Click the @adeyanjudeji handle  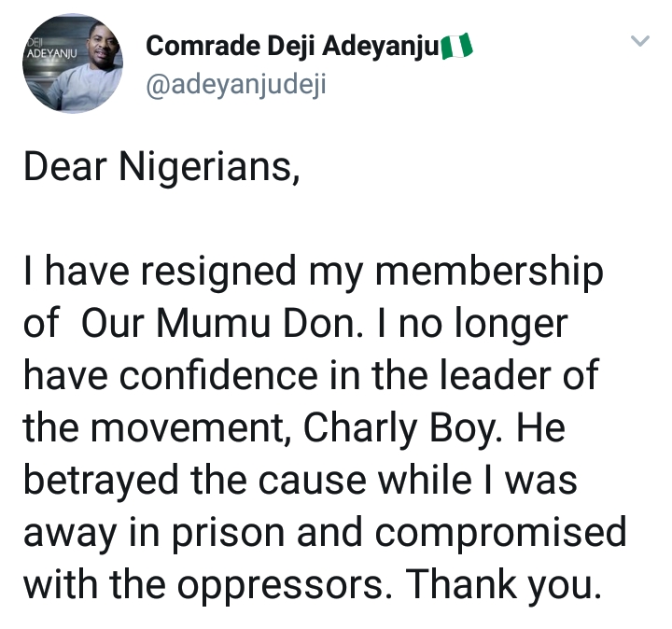(236, 86)
